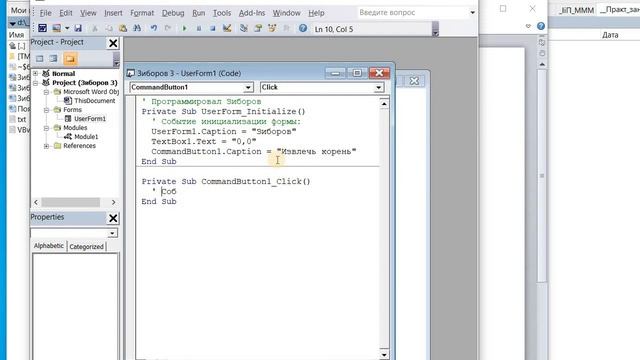Select UserForm1 in project tree

pyautogui.click(x=90, y=119)
